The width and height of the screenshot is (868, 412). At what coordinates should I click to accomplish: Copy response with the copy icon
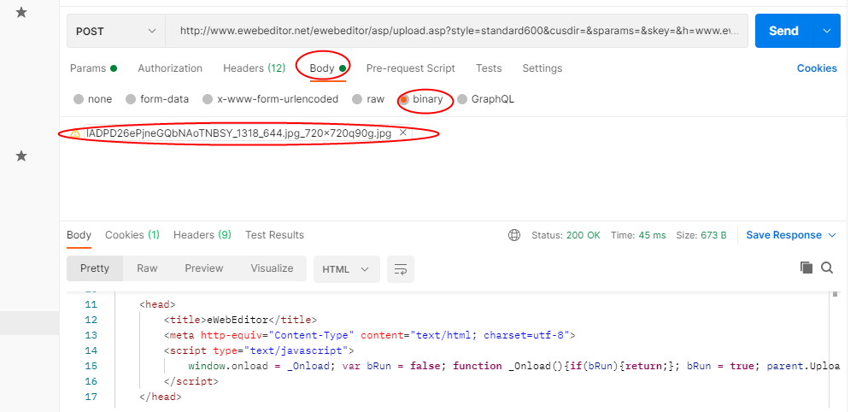pos(806,268)
